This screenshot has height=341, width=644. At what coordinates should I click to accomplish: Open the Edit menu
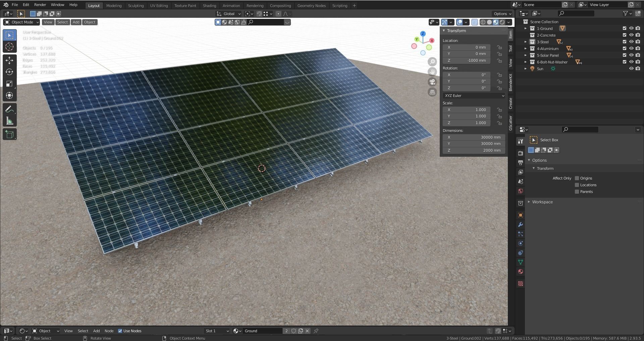26,5
